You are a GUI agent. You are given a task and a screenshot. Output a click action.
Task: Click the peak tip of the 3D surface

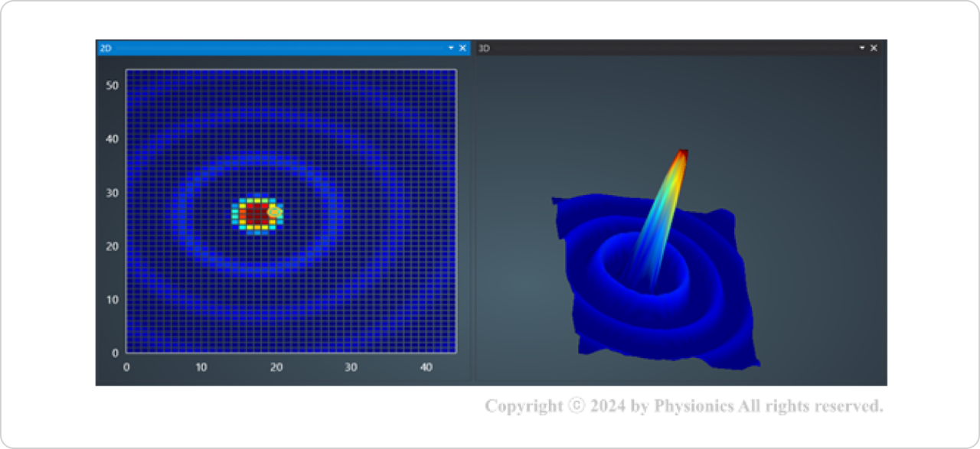pos(682,153)
